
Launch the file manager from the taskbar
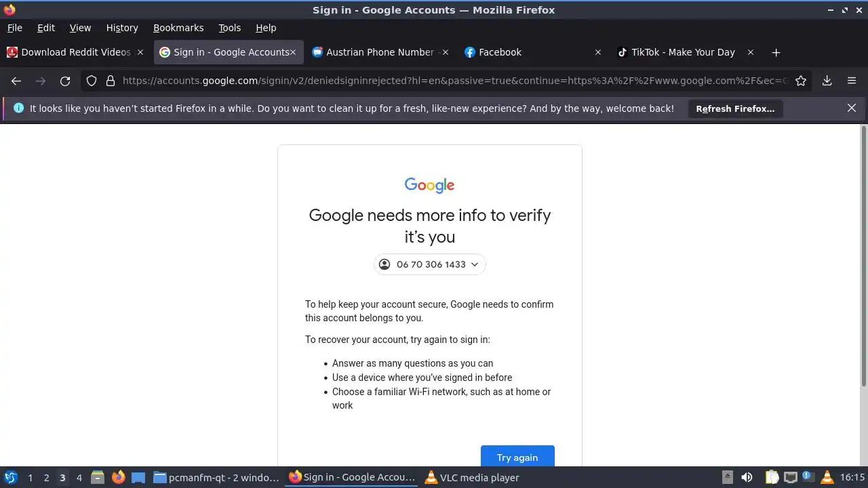click(x=98, y=477)
